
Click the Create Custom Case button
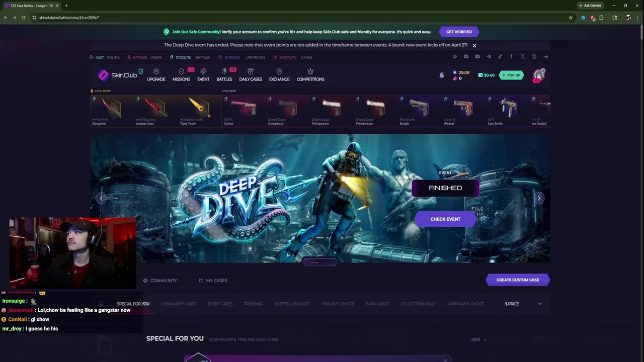(518, 280)
